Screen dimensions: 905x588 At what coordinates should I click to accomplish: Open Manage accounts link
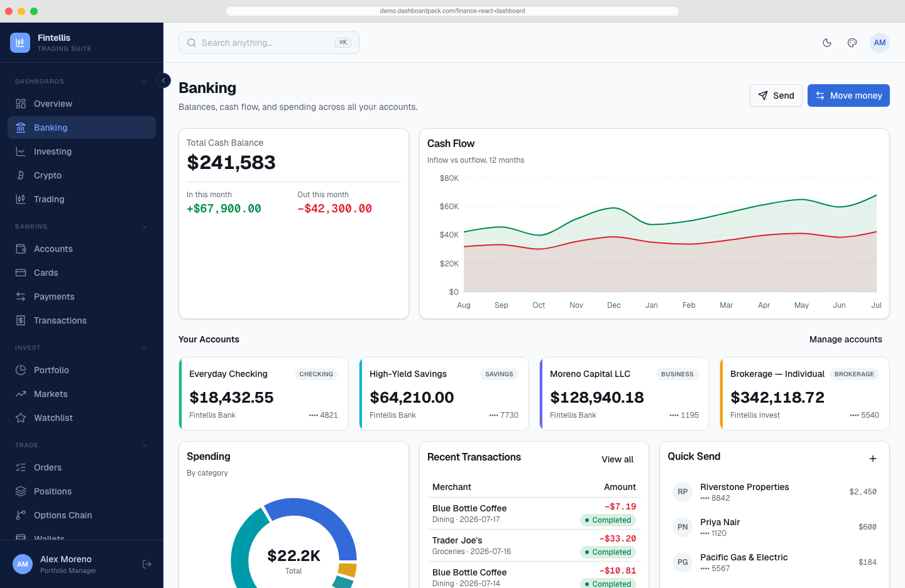point(846,339)
